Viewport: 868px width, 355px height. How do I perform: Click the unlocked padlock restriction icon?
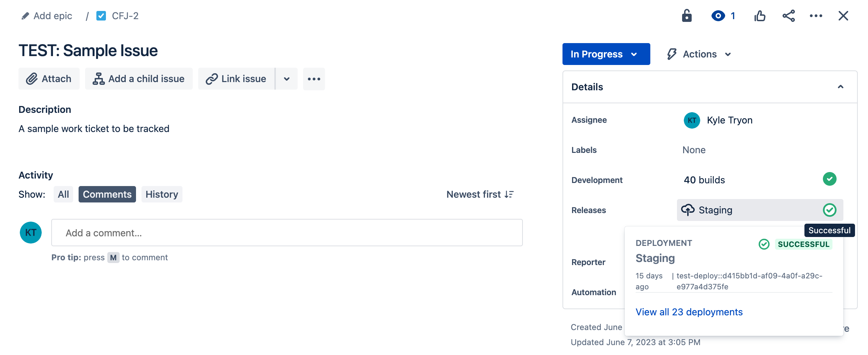point(687,16)
